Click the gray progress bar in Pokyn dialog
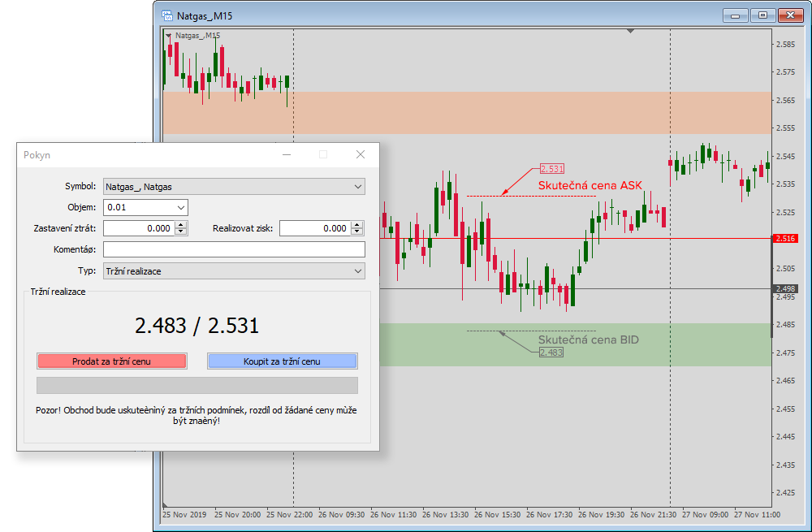Image resolution: width=812 pixels, height=532 pixels. pos(197,386)
